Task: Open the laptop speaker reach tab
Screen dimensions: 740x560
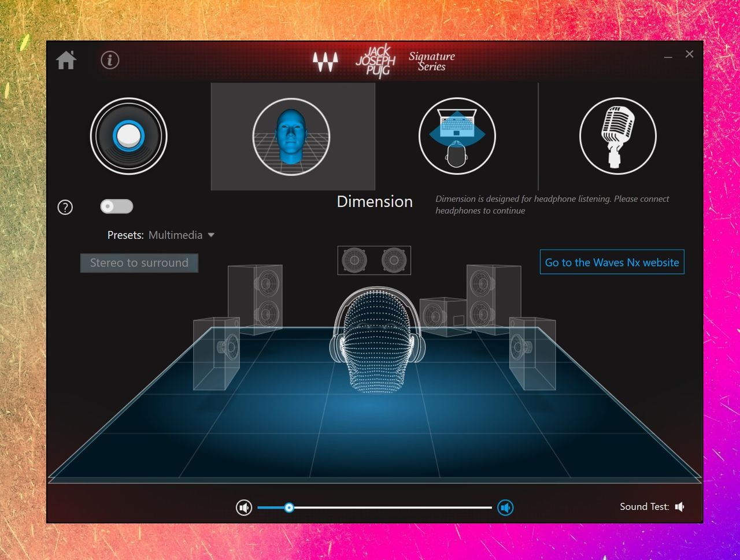Action: click(x=457, y=136)
